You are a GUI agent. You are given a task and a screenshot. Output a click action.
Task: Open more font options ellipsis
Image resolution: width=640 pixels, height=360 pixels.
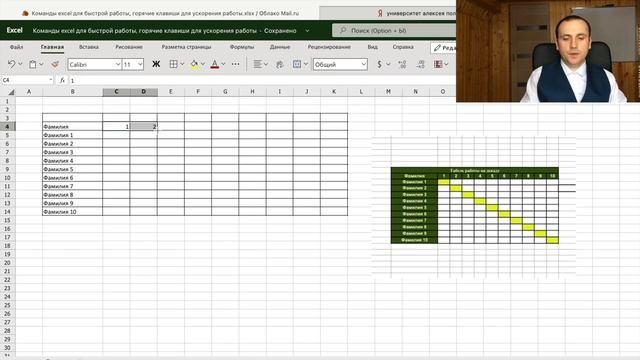236,64
